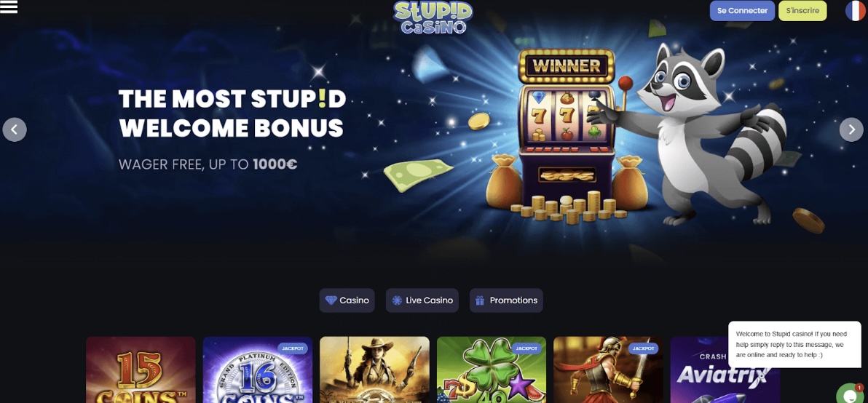Open the gladiator warrior slot game

[x=608, y=370]
